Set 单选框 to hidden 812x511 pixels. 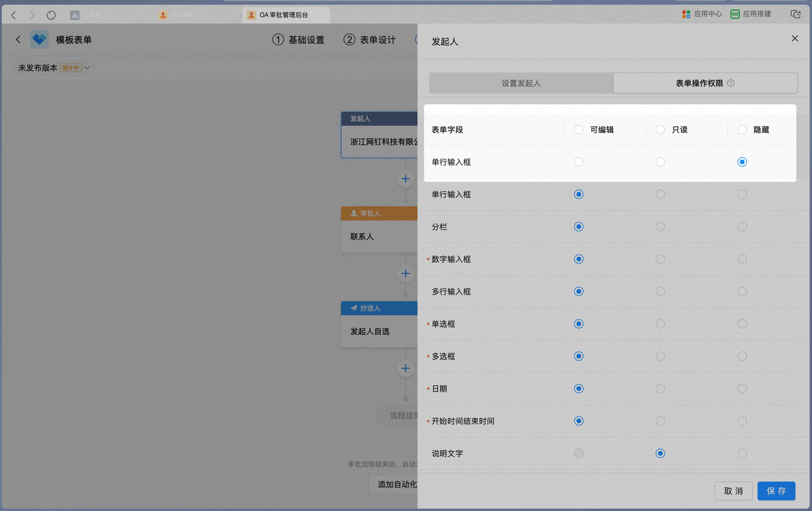click(742, 324)
